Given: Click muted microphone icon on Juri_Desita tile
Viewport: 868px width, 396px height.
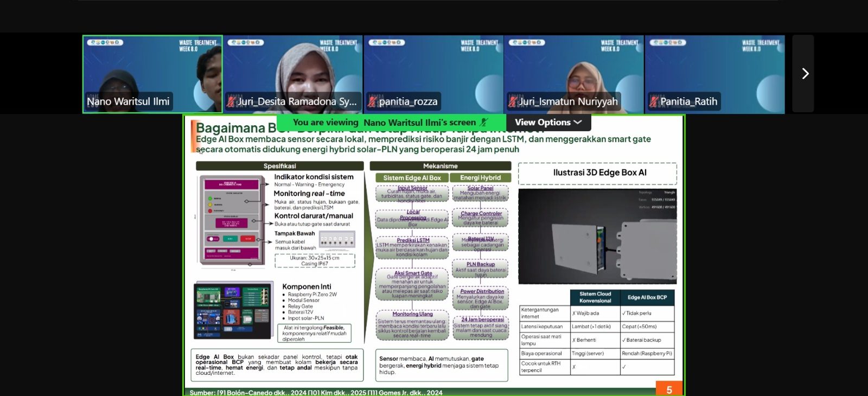Looking at the screenshot, I should [231, 101].
